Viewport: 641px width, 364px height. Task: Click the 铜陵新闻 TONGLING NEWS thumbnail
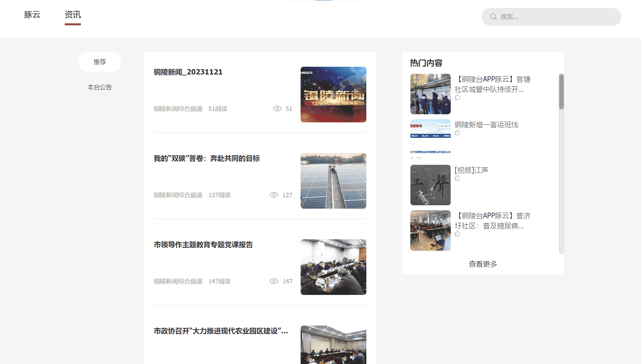333,94
